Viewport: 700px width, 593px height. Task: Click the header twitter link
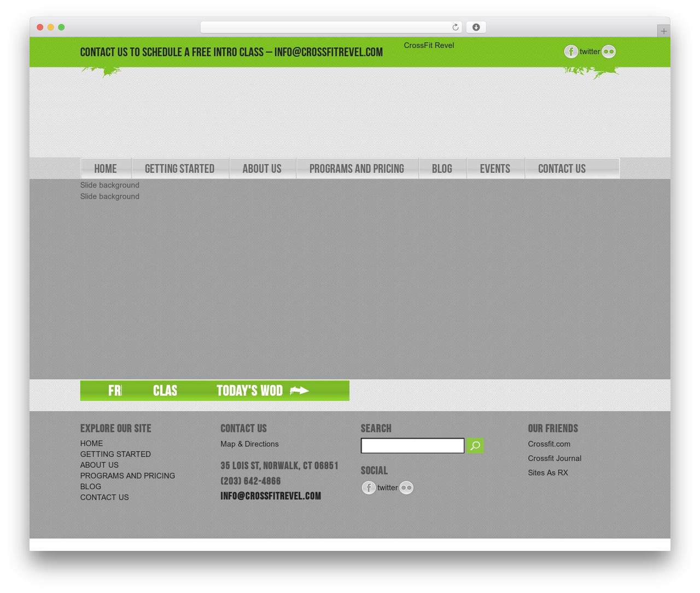click(x=590, y=51)
